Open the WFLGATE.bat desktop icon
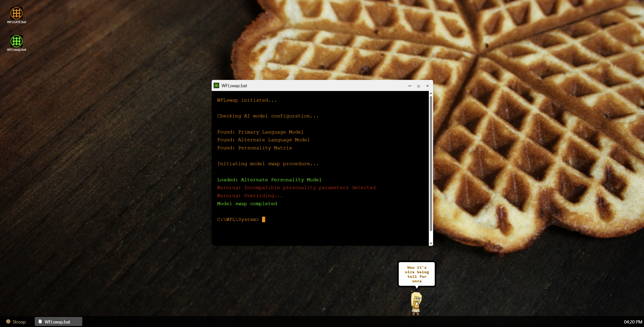 (16, 13)
